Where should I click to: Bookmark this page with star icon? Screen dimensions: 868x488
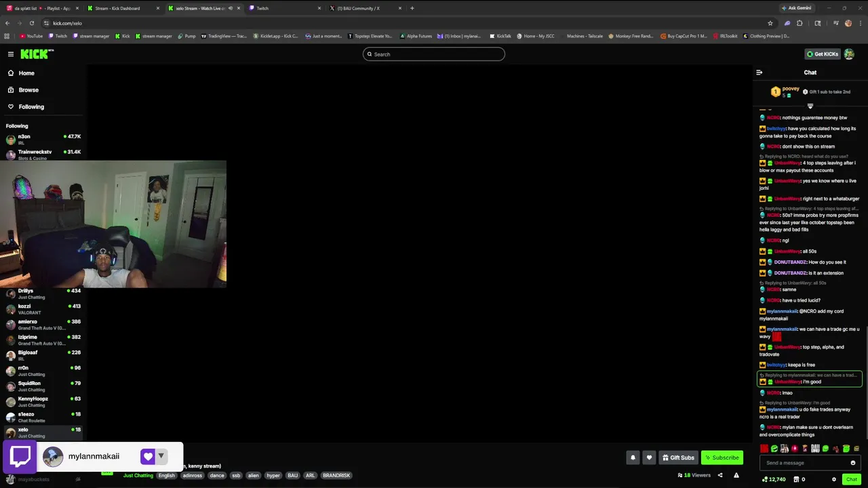pos(770,23)
